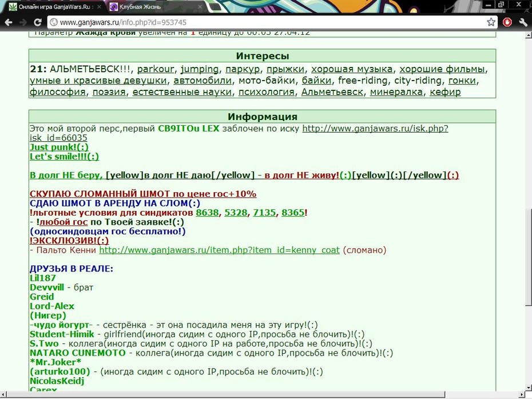Click the globe site-info icon in address bar
This screenshot has width=532, height=399.
[53, 22]
